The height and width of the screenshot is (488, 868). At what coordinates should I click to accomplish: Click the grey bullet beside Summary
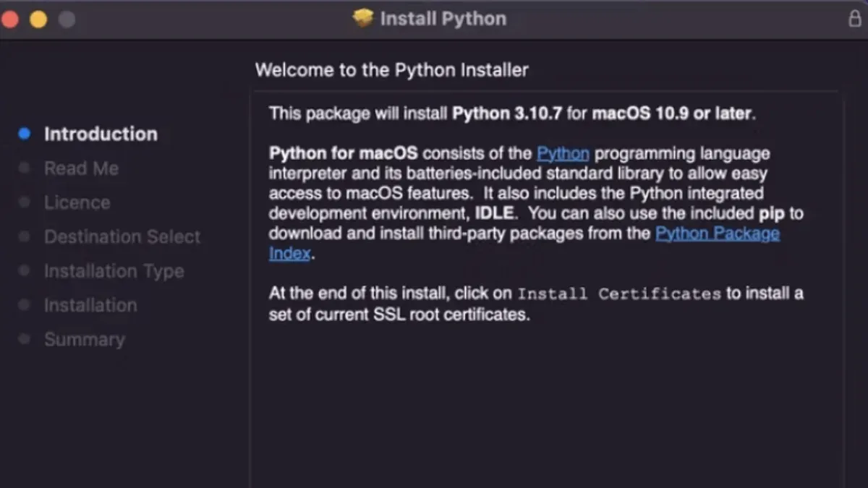(25, 339)
